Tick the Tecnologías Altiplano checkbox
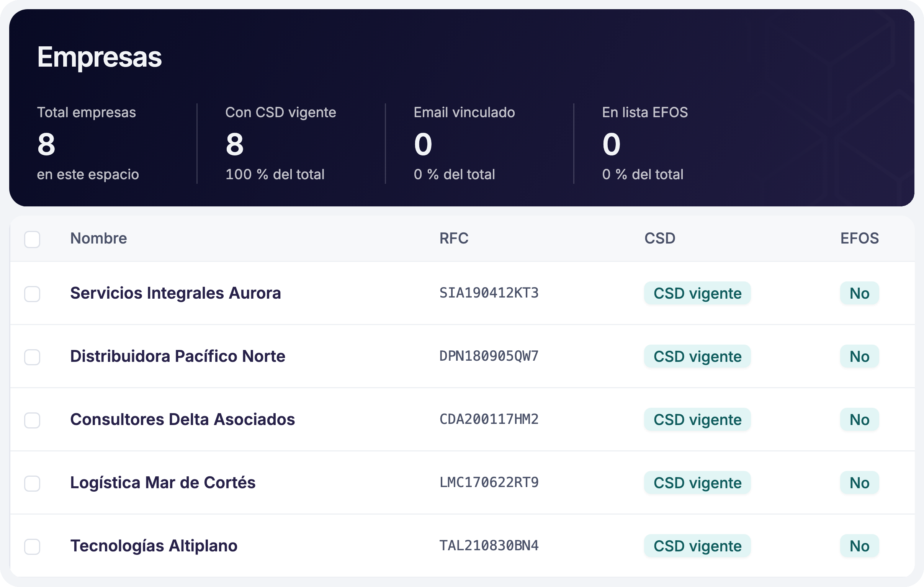This screenshot has width=924, height=587. click(x=32, y=547)
